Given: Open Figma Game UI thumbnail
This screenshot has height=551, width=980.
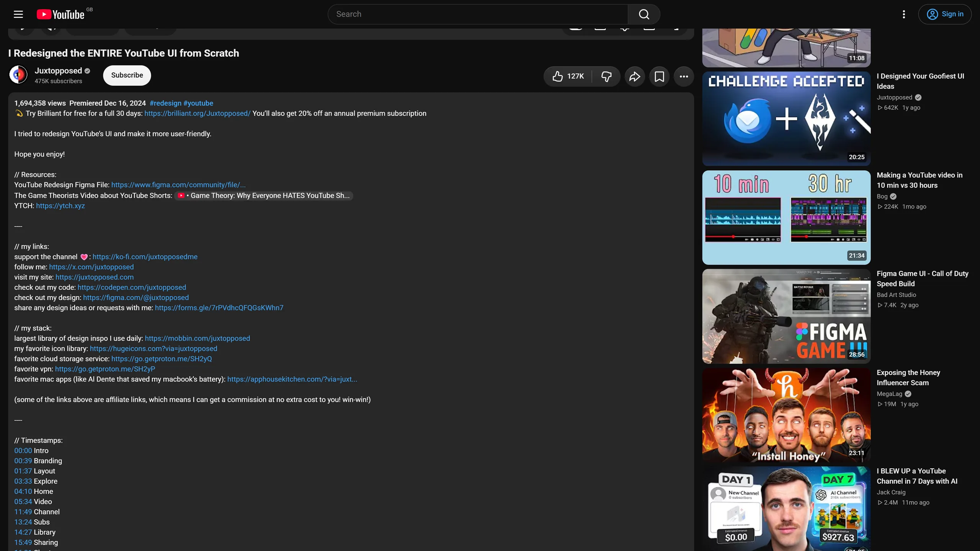Looking at the screenshot, I should [786, 316].
